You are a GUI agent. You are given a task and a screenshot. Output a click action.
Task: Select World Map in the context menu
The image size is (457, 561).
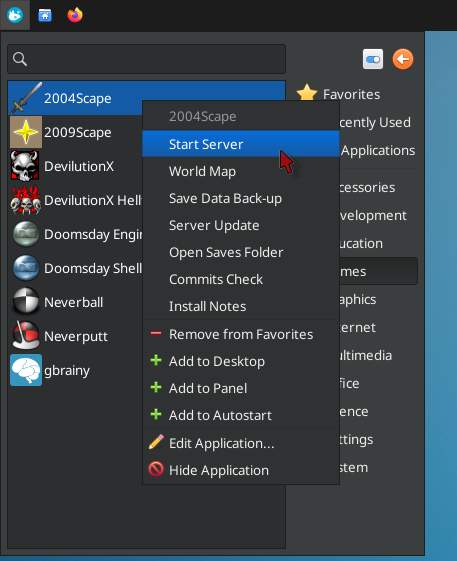tap(241, 171)
